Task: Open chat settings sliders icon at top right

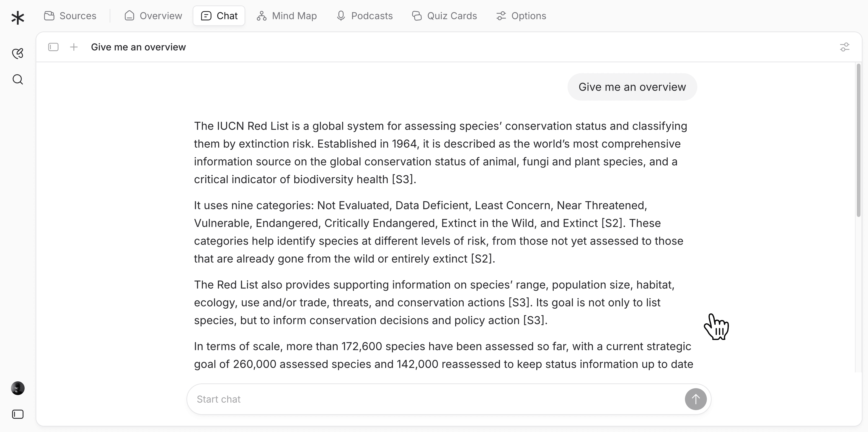Action: point(845,47)
